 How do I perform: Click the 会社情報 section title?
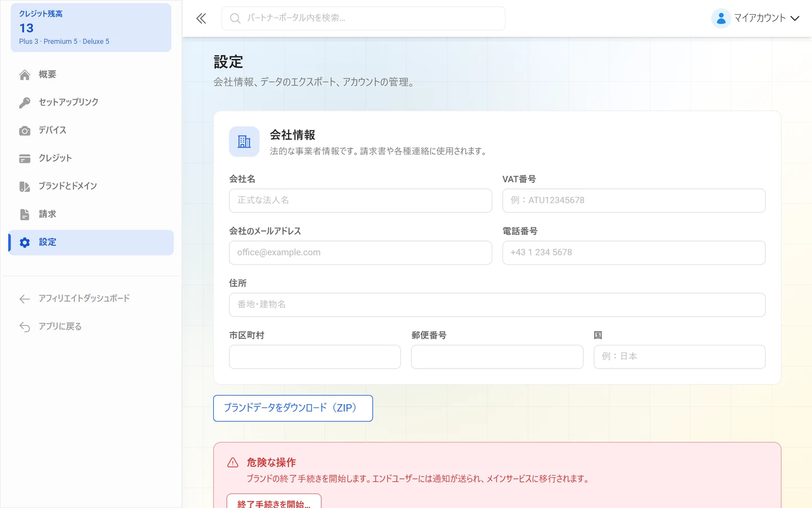click(293, 135)
